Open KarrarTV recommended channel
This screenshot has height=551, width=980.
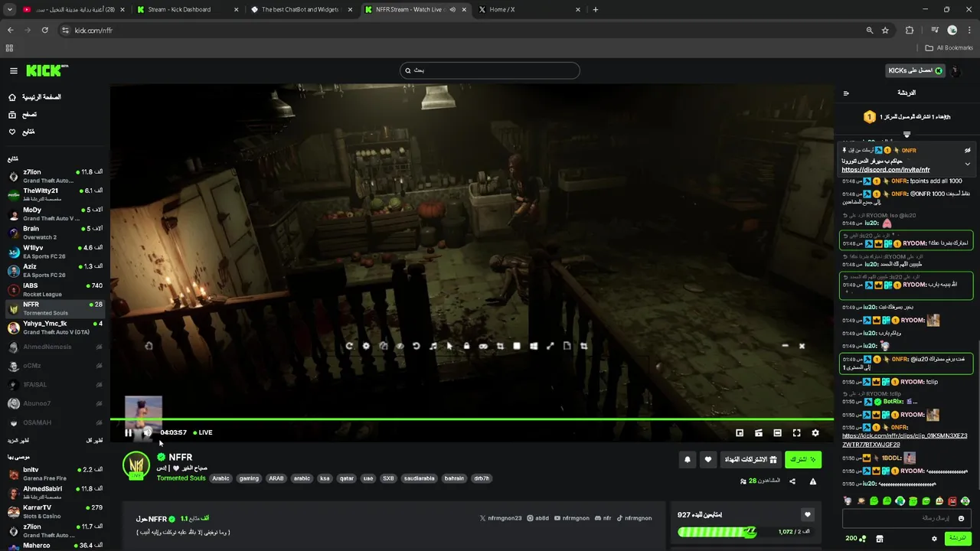coord(55,511)
